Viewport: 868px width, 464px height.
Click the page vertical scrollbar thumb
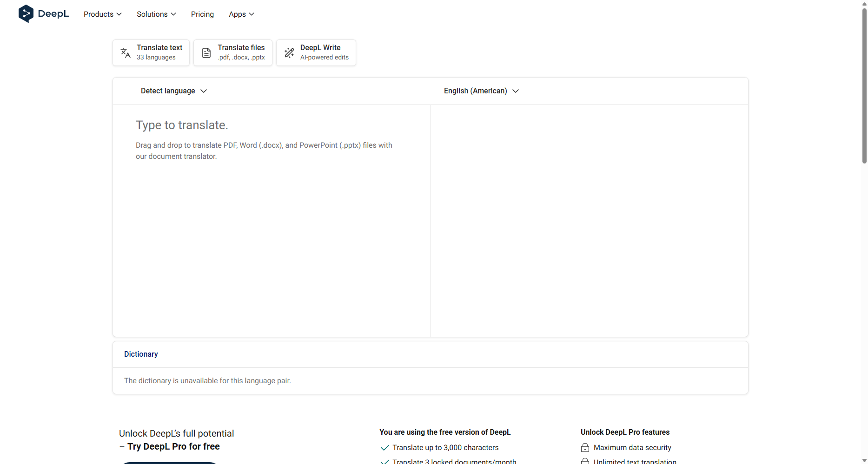tap(864, 86)
